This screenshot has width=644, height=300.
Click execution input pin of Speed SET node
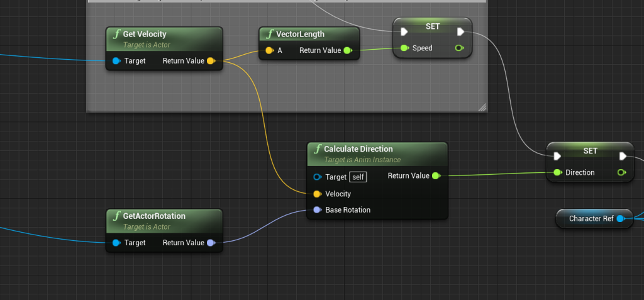pyautogui.click(x=404, y=31)
